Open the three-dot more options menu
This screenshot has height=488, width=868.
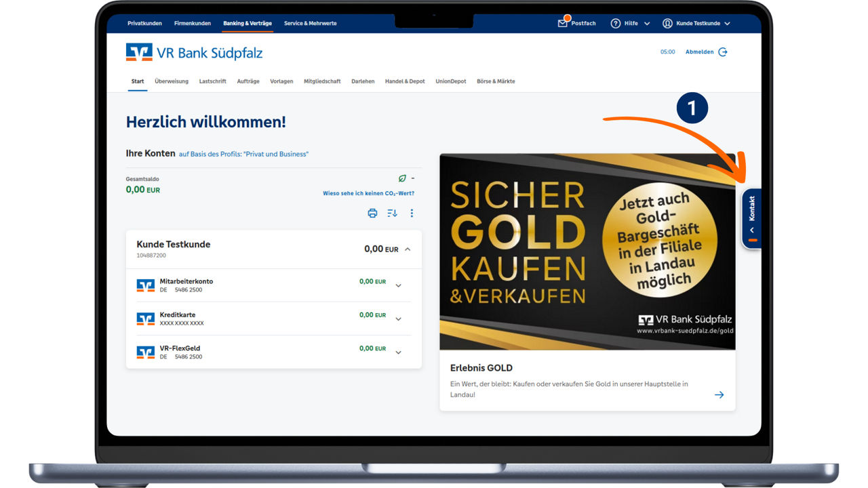412,213
